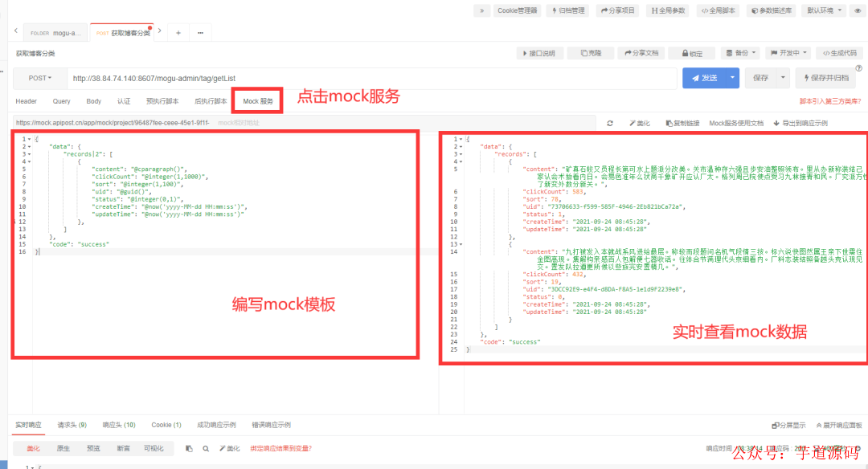Open the tab more options ellipsis
868x469 pixels.
[x=200, y=33]
